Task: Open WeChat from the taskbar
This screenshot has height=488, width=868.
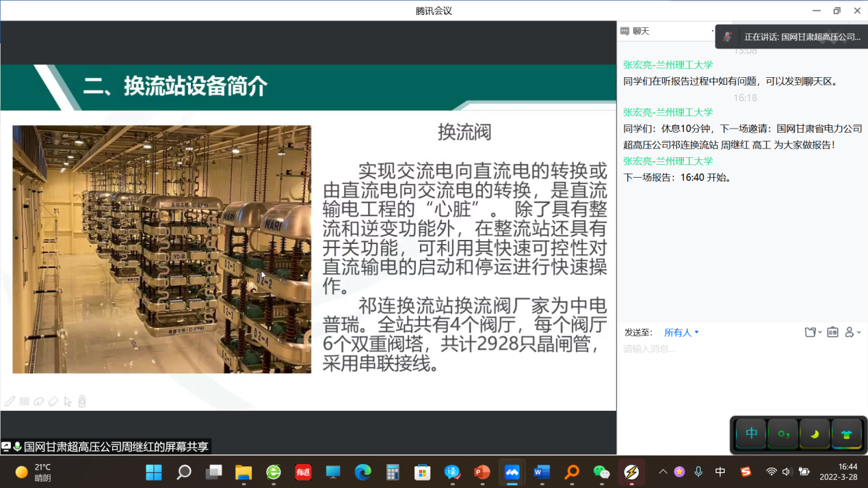Action: point(601,472)
